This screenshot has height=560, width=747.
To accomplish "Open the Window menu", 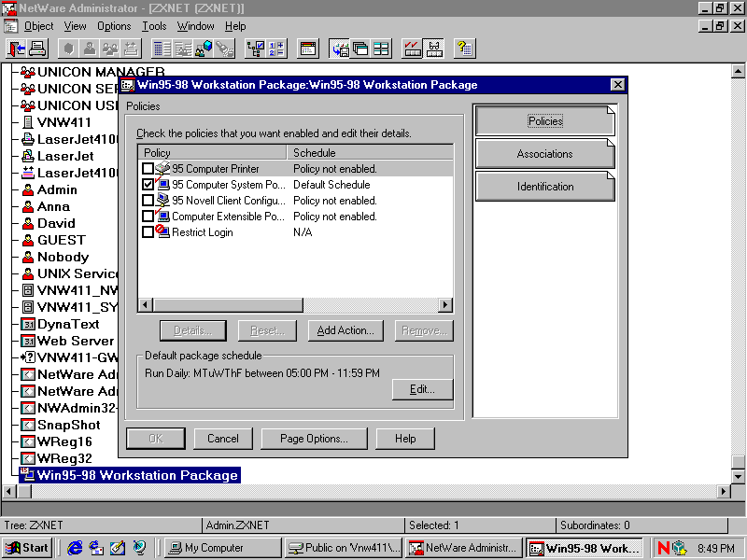I will [195, 26].
